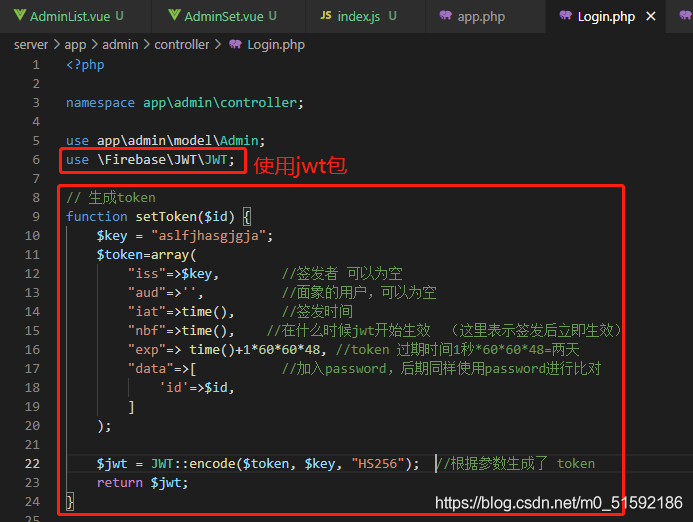Click the use \Firebase\JWT\JWT line
The image size is (693, 522).
coord(150,160)
